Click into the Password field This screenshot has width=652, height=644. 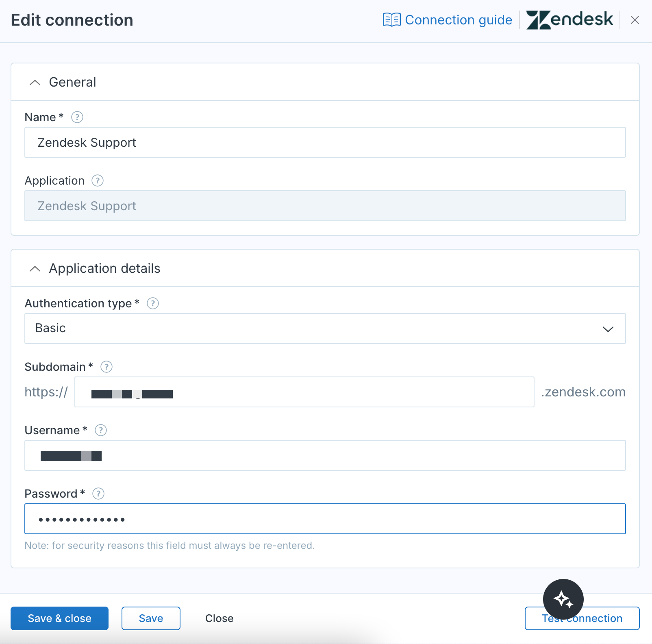(x=325, y=519)
